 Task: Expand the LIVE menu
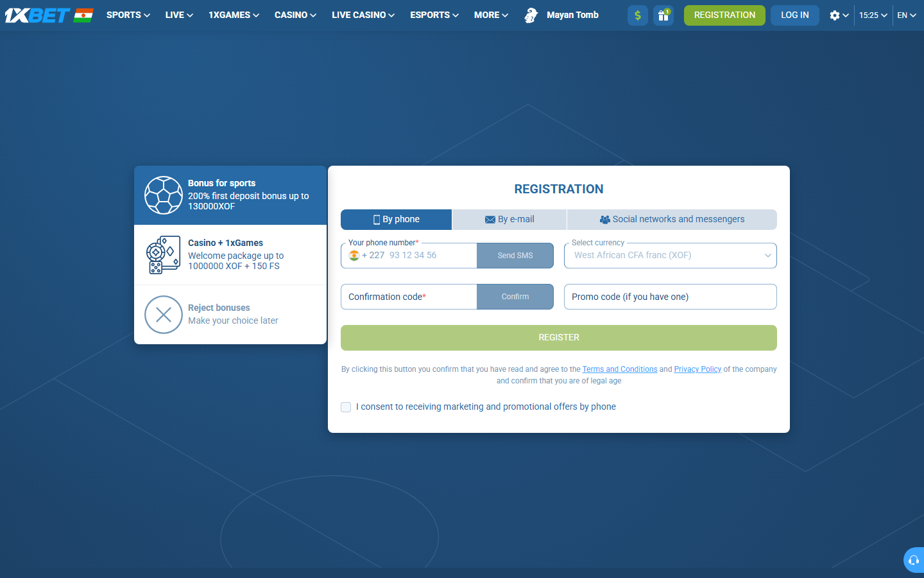179,15
